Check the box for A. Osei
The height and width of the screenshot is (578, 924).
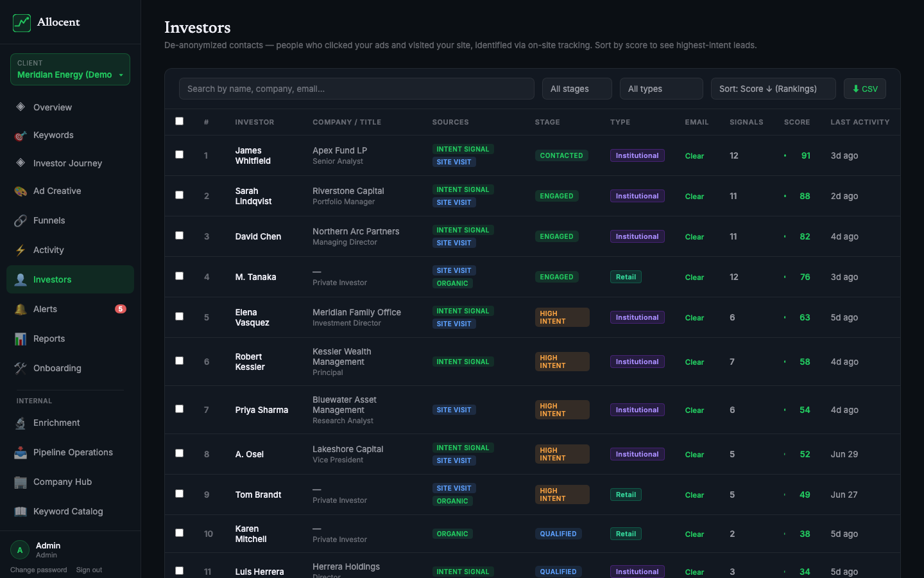coord(180,453)
